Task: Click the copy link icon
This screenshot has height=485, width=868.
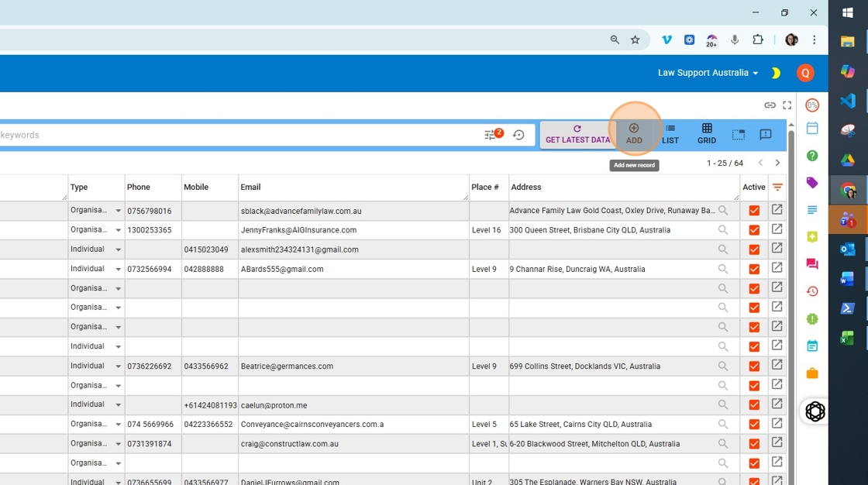Action: (770, 105)
